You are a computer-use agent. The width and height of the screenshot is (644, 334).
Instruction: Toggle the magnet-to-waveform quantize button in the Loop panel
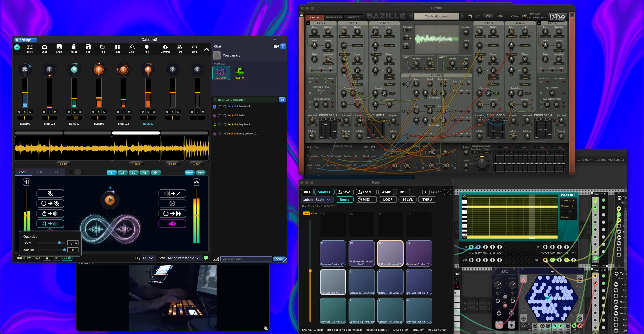tap(50, 224)
